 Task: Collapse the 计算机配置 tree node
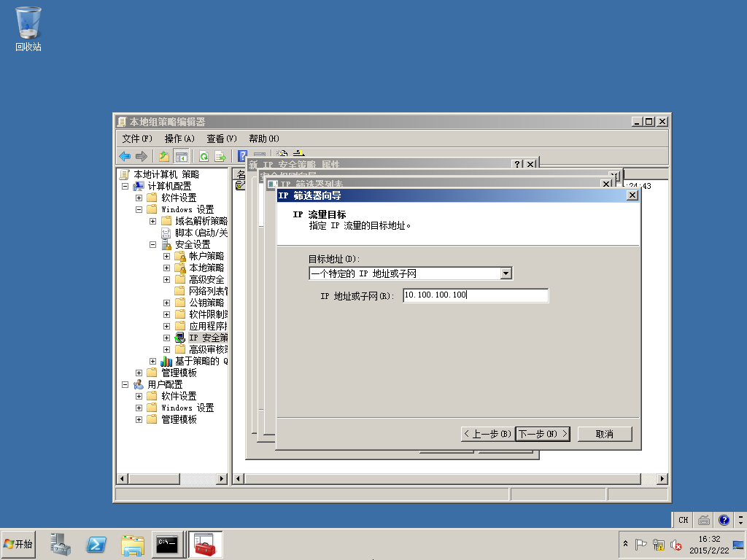click(x=125, y=186)
